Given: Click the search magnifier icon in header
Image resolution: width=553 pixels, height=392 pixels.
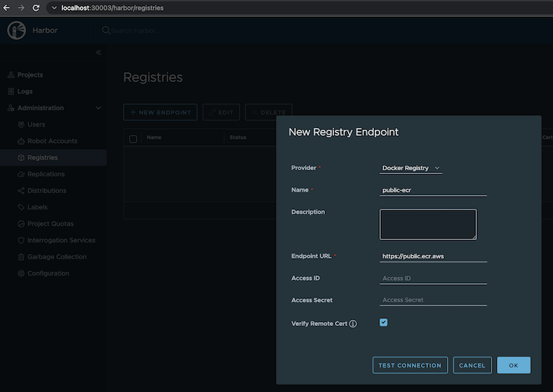Looking at the screenshot, I should click(106, 31).
